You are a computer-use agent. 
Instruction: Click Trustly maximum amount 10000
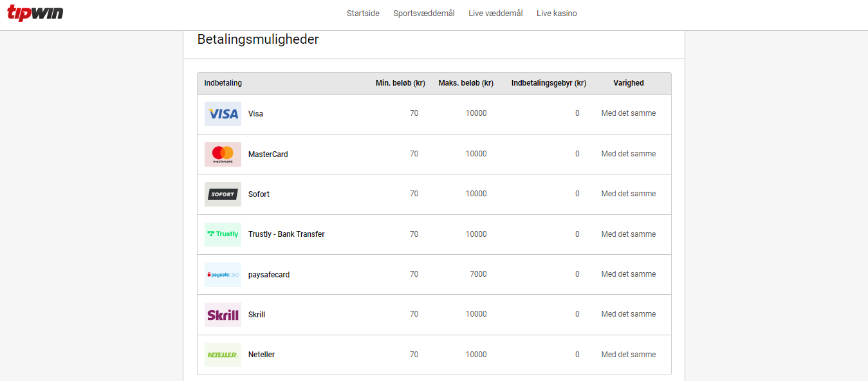click(476, 234)
